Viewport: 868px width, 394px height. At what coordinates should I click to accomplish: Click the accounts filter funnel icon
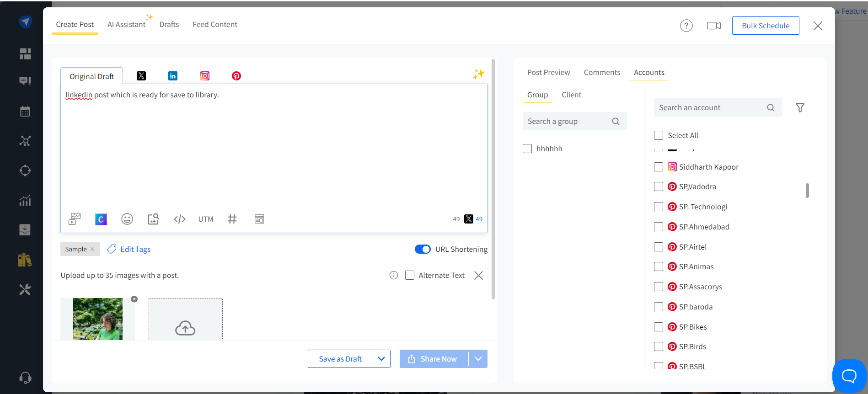click(x=800, y=108)
